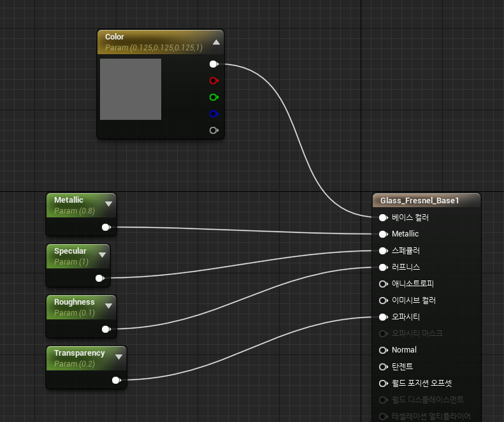Expand the Transparency node with its down arrow
Viewport: 504px width, 422px height.
[x=119, y=357]
